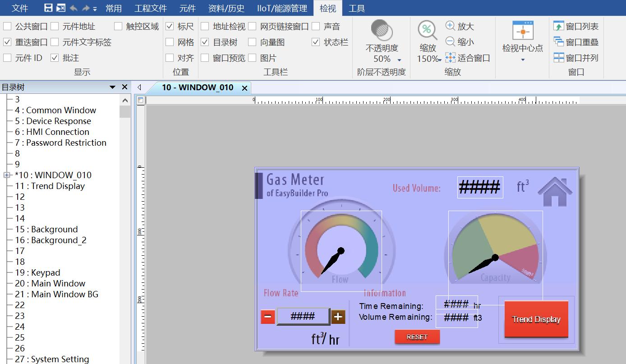Click the 缩放 percent magnifier icon
The image size is (626, 364).
[x=427, y=31]
